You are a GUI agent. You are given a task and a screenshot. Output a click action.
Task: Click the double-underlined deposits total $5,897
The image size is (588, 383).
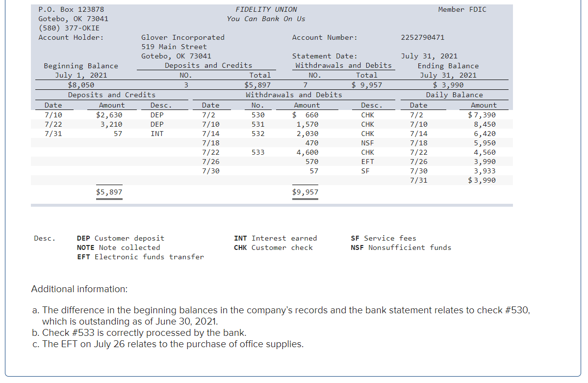(109, 192)
